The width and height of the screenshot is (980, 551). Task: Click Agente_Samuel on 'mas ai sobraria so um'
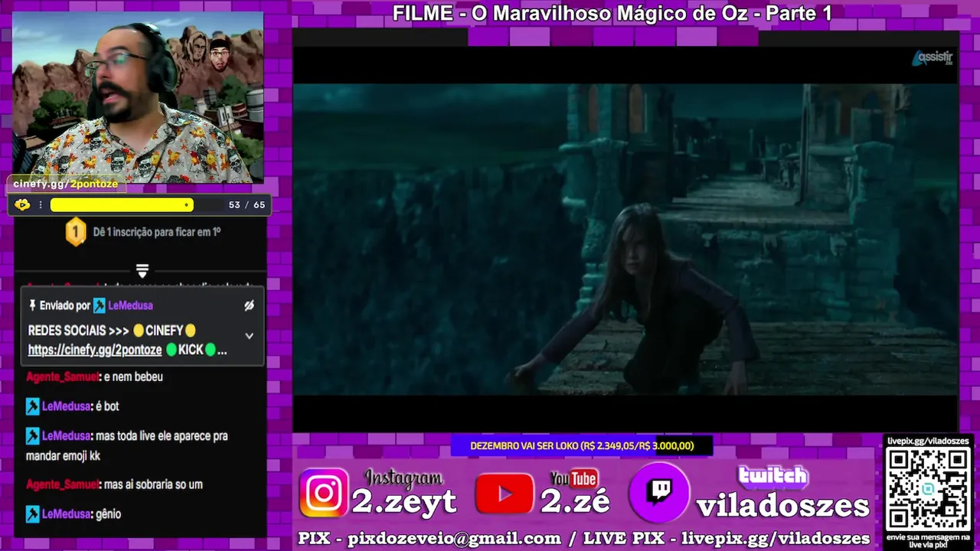62,484
